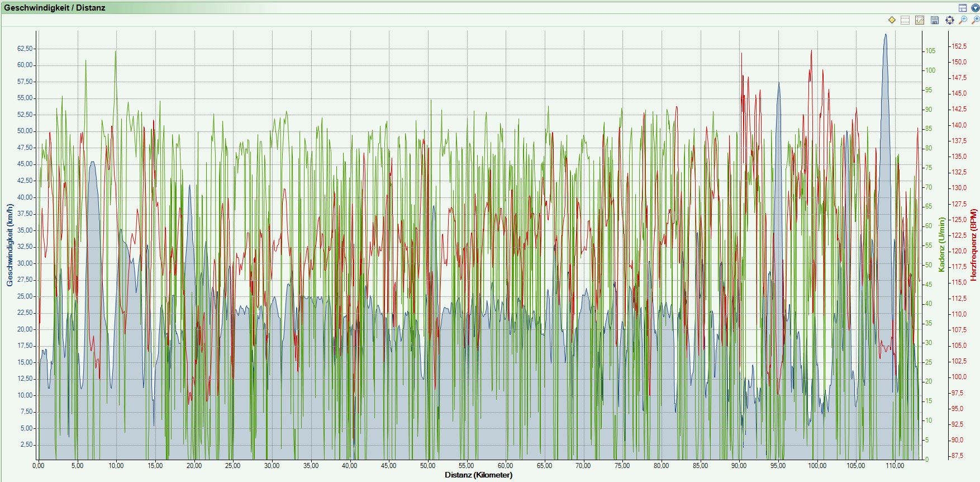Image resolution: width=980 pixels, height=482 pixels.
Task: Zoom in with the plus magnifier
Action: (976, 20)
